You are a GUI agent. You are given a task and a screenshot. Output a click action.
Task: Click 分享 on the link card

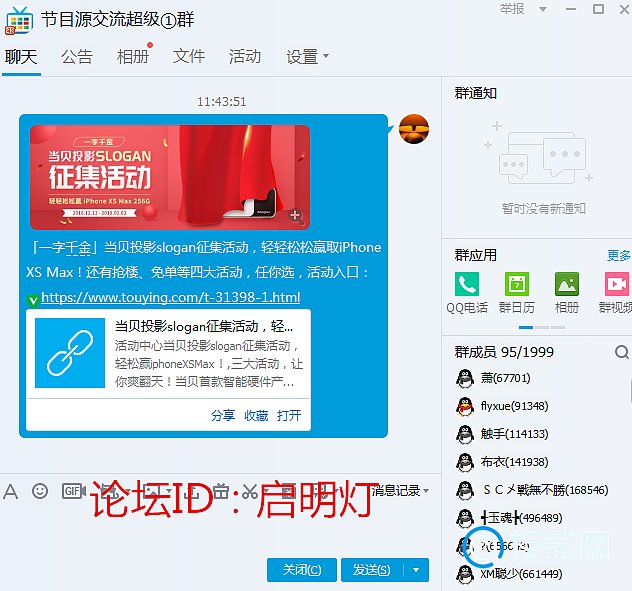coord(223,415)
